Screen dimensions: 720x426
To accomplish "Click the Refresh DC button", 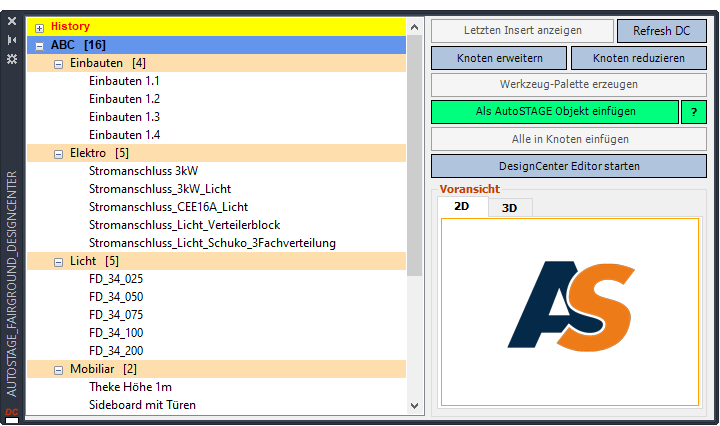I will [662, 31].
